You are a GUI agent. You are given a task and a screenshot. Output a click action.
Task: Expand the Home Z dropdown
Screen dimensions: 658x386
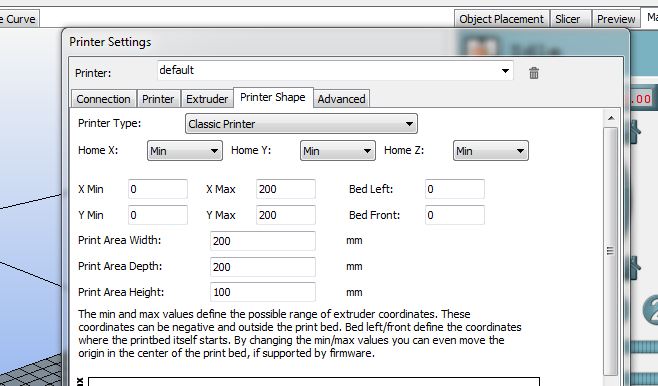tap(491, 151)
